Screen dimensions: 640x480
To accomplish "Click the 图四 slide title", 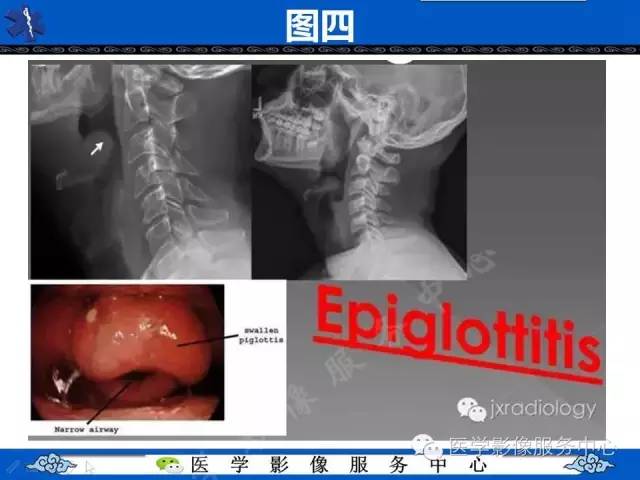I will click(320, 26).
